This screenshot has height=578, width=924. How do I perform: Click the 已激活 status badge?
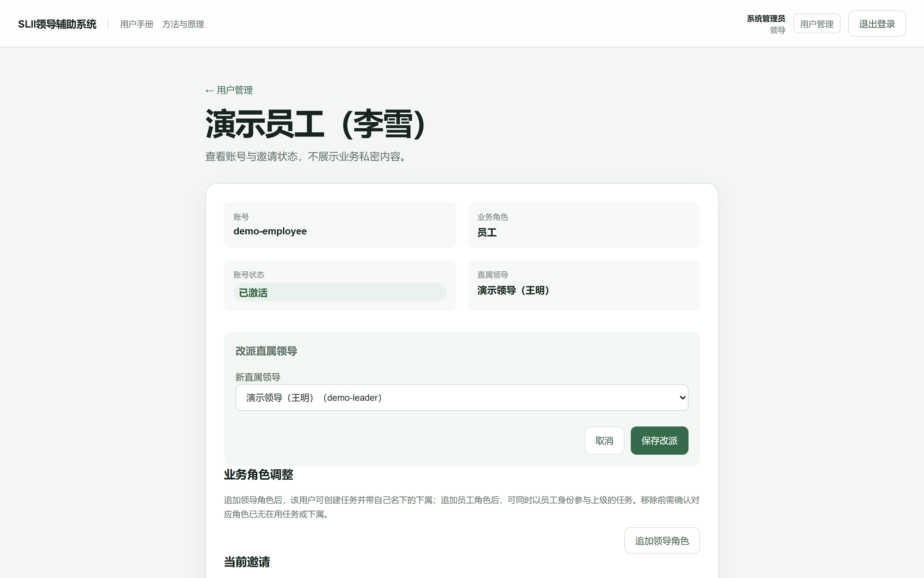coord(340,293)
